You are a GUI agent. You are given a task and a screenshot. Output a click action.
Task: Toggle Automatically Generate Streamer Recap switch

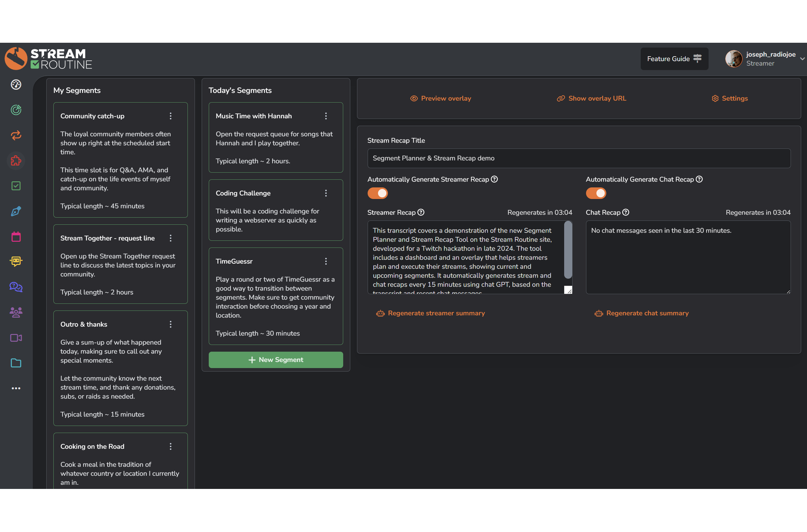click(378, 194)
